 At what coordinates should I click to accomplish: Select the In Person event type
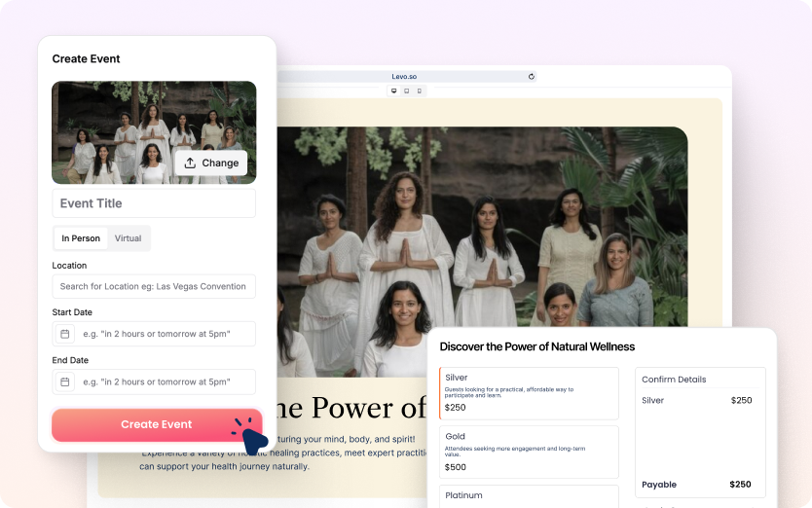pos(81,238)
